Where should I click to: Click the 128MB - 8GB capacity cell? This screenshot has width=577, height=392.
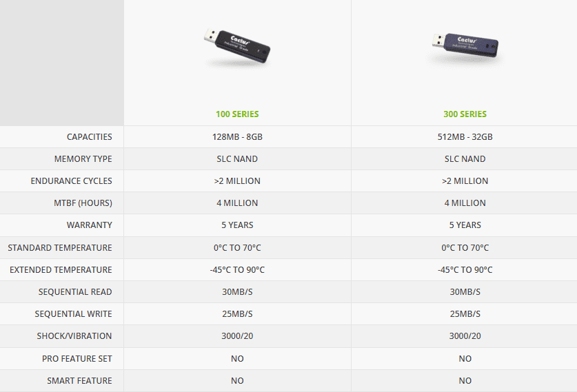[x=237, y=137]
